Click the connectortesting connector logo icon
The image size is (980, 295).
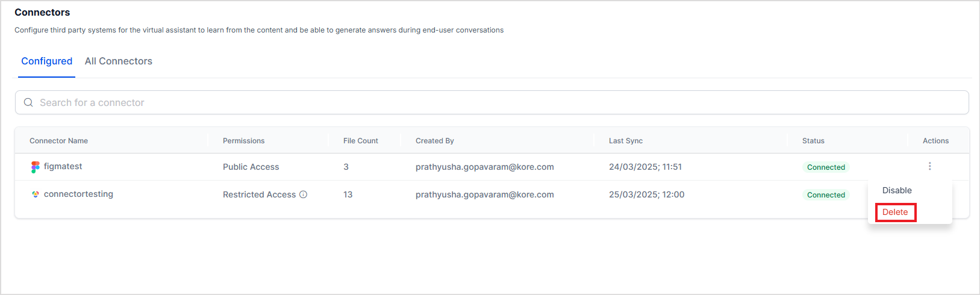click(x=35, y=194)
